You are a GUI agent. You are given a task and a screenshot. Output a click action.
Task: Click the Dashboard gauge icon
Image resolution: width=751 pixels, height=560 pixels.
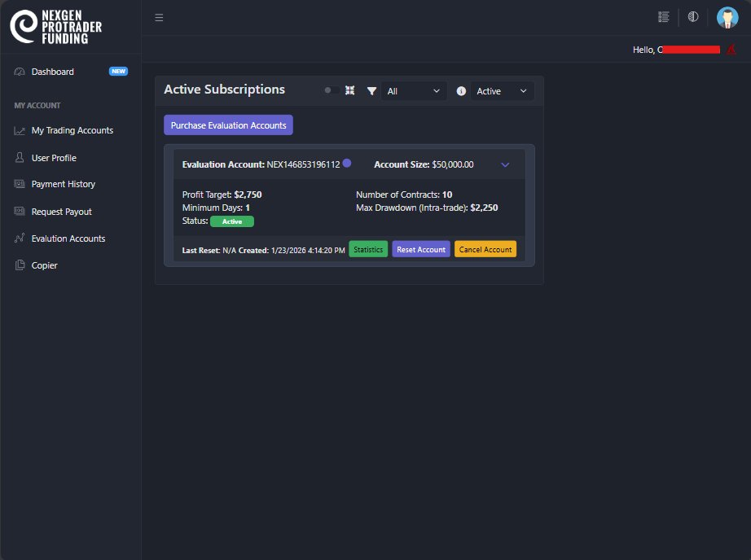[x=20, y=72]
